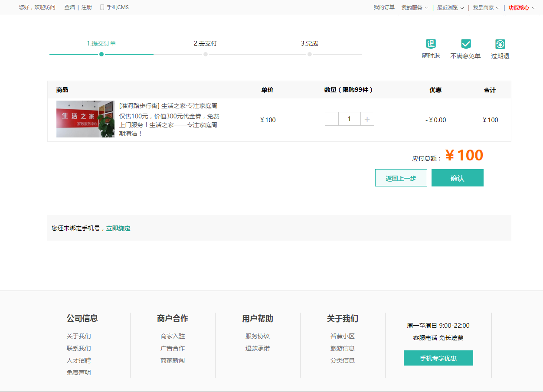
Task: Open footer link 商家新闻
Action: (x=173, y=360)
